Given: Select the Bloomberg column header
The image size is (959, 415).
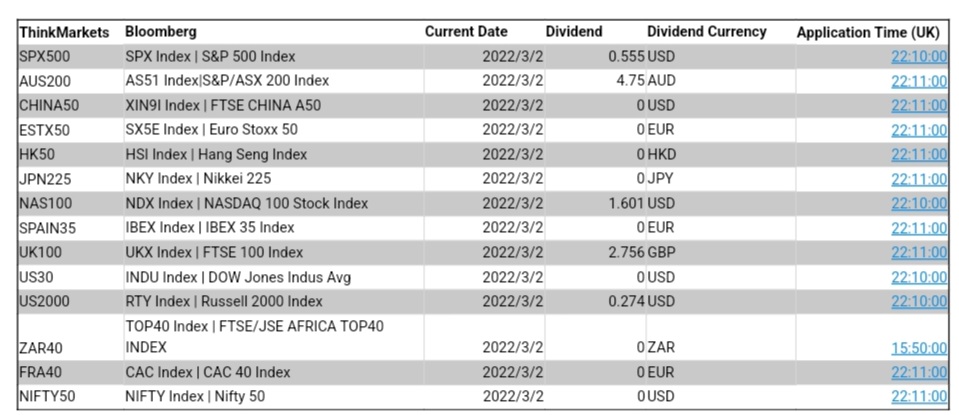Looking at the screenshot, I should point(161,32).
